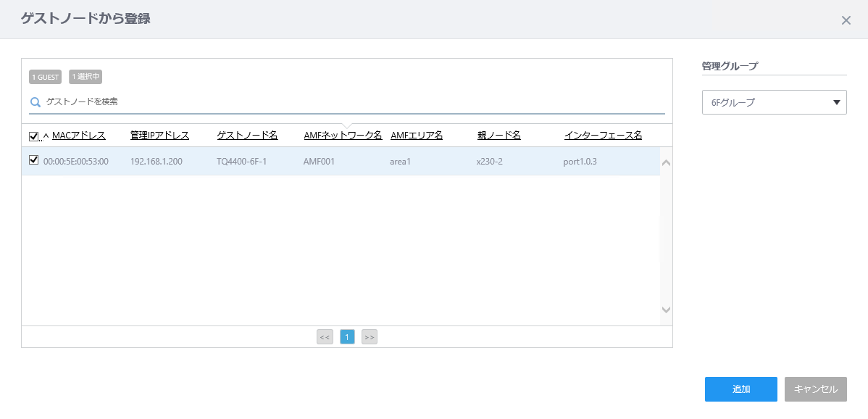Screen dimensions: 868x419
Task: Click the 追加 button
Action: click(x=740, y=389)
